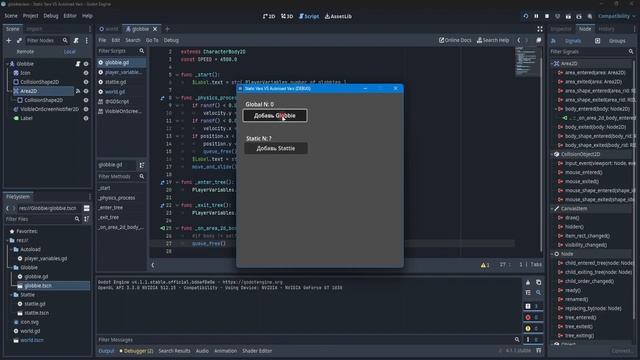The height and width of the screenshot is (360, 640).
Task: Toggle editor messages in the Output panel
Action: tap(533, 339)
